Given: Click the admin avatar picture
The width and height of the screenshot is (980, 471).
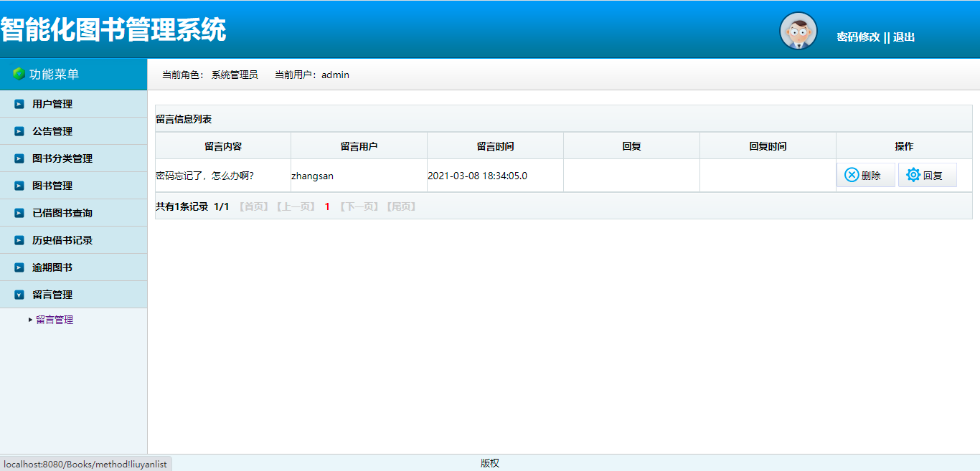Looking at the screenshot, I should (798, 32).
